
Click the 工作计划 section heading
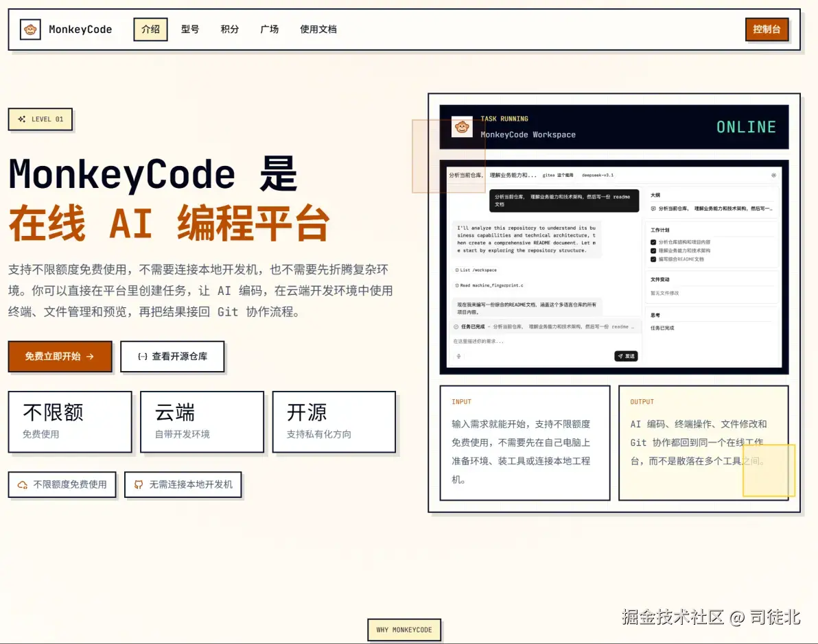click(x=660, y=230)
